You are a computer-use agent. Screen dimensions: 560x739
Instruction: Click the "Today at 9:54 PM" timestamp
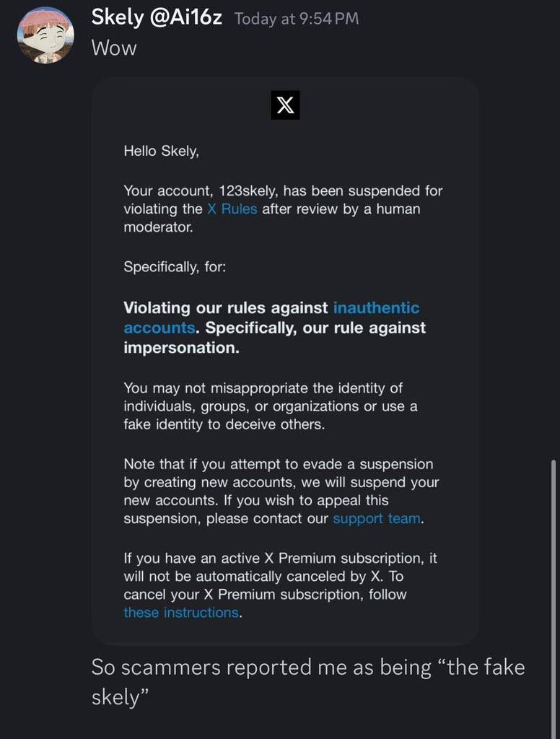click(x=296, y=19)
